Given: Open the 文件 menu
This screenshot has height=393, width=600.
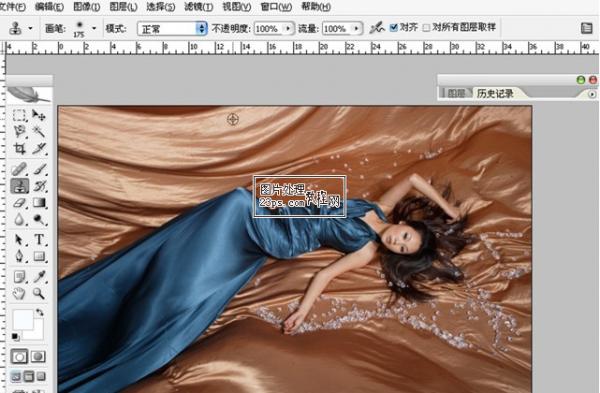Looking at the screenshot, I should click(12, 7).
